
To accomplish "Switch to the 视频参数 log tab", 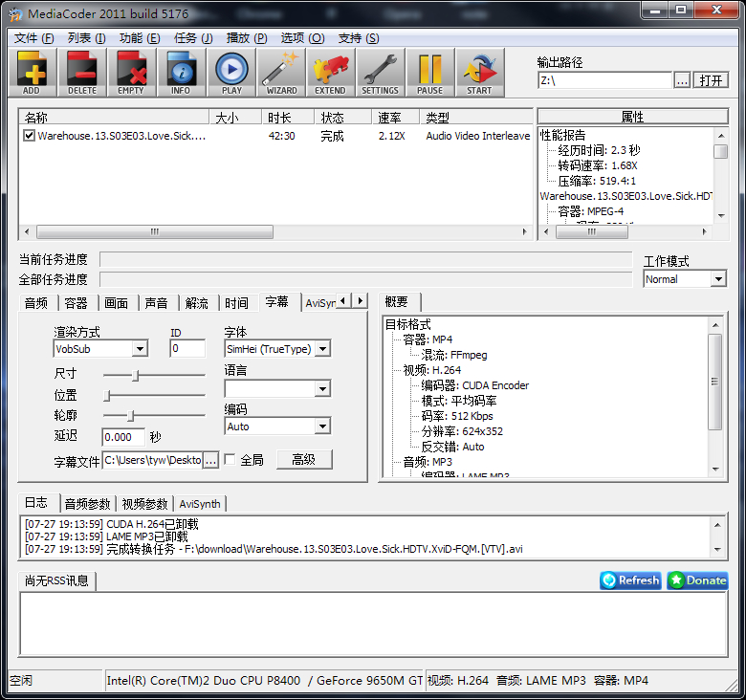I will [x=144, y=504].
